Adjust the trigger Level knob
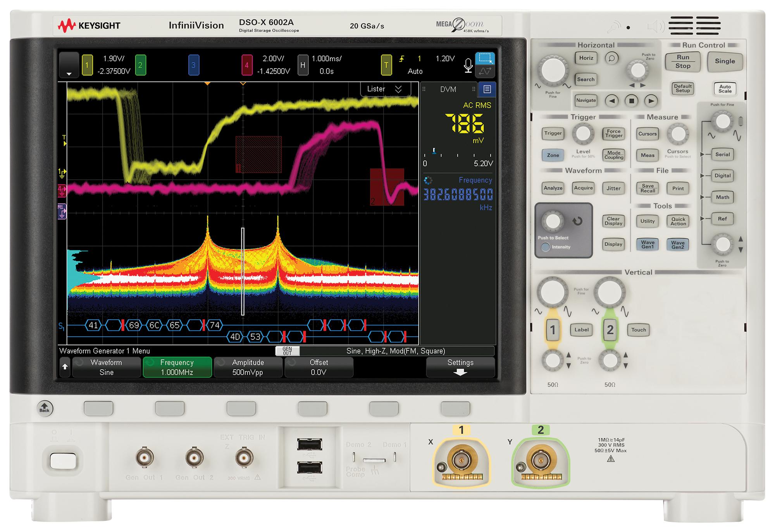Image resolution: width=775 pixels, height=532 pixels. tap(584, 134)
